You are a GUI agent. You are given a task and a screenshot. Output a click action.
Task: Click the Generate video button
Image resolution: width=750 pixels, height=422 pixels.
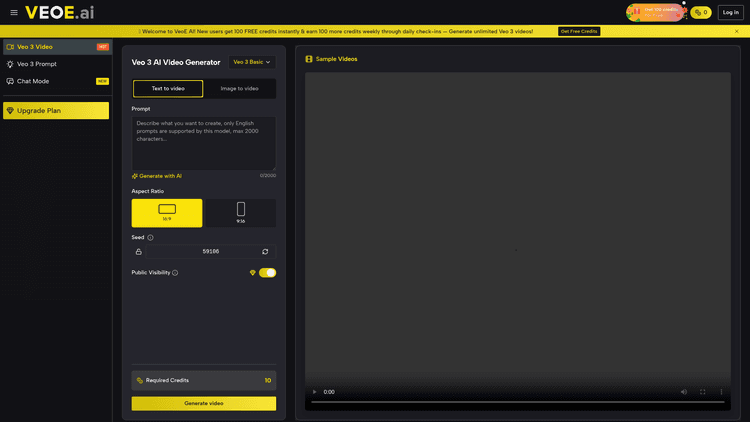point(203,403)
